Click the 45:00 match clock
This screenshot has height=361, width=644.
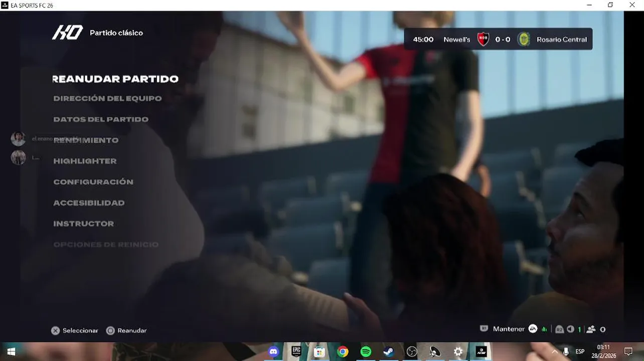pyautogui.click(x=423, y=40)
